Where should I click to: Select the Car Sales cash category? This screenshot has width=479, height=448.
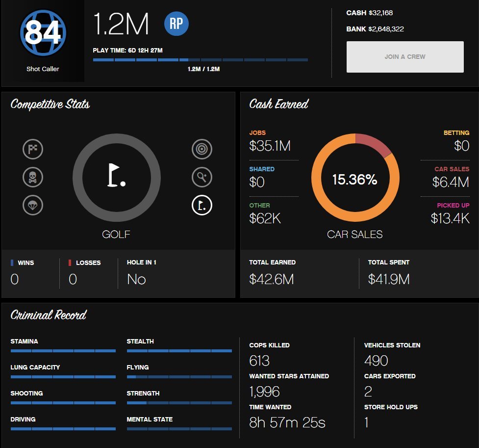pos(451,178)
